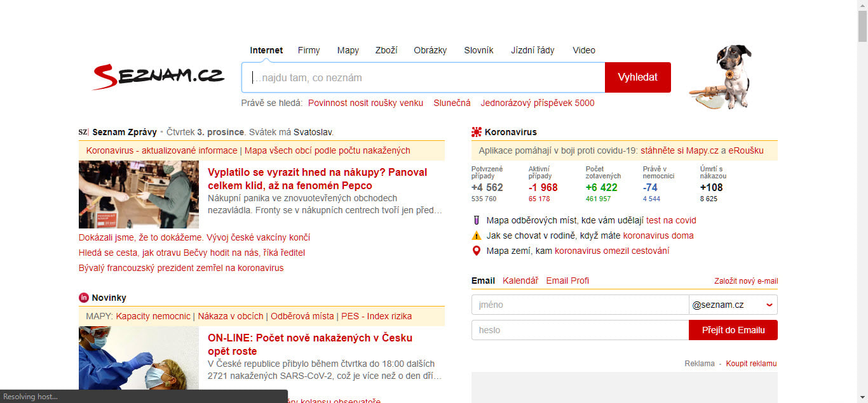
Task: Open the ON-LINE infected count article headline
Action: [310, 345]
